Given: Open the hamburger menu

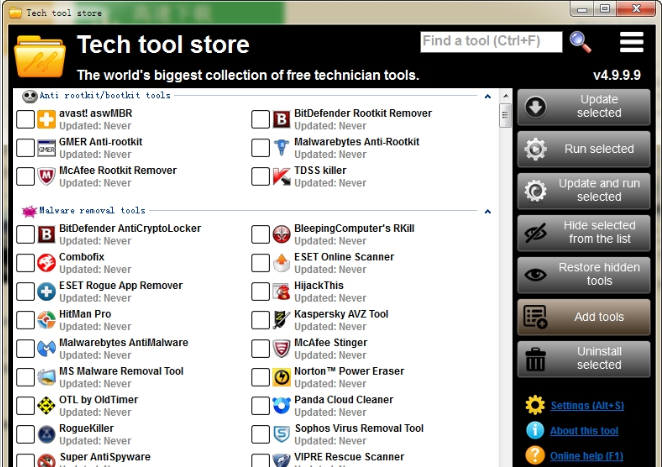Looking at the screenshot, I should click(631, 42).
